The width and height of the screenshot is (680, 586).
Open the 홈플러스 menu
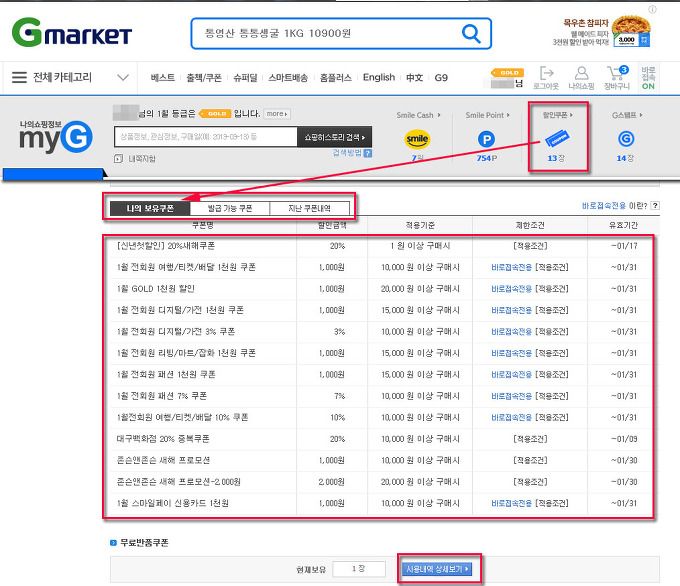click(335, 78)
